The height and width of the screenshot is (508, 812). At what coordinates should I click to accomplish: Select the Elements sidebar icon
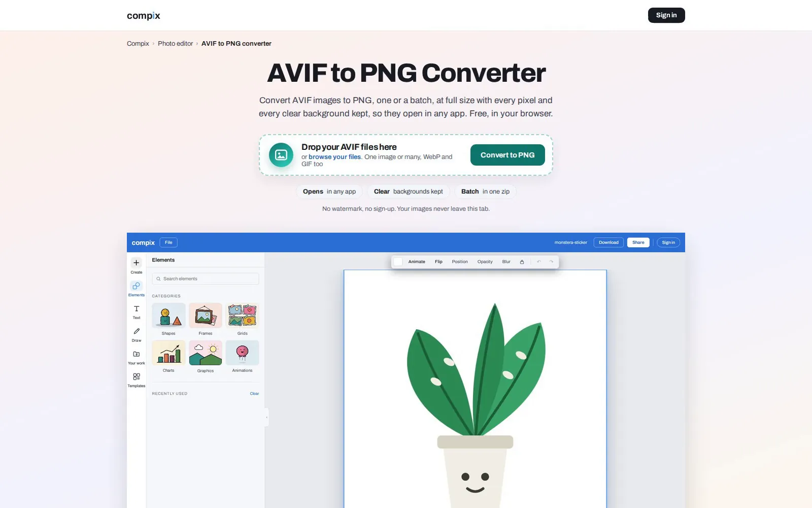(136, 285)
